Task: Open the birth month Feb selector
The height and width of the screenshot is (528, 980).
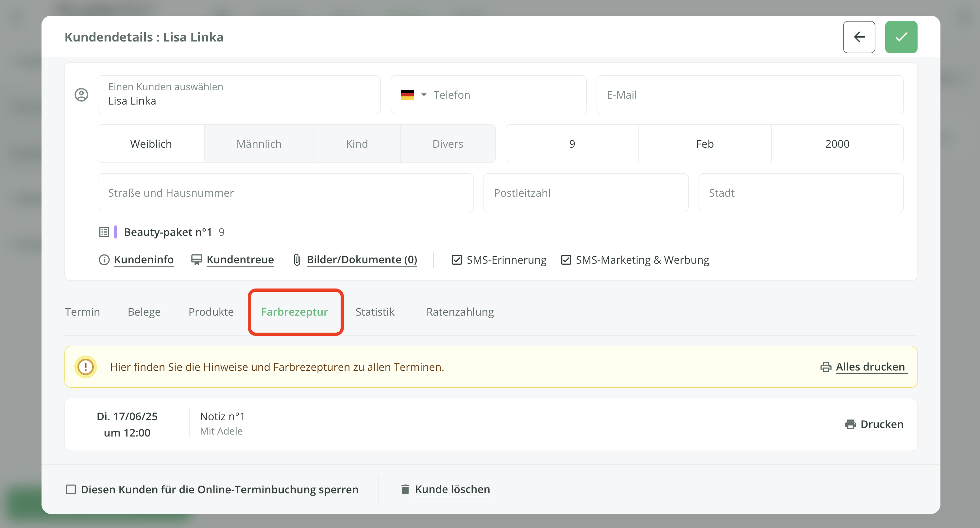Action: click(704, 144)
